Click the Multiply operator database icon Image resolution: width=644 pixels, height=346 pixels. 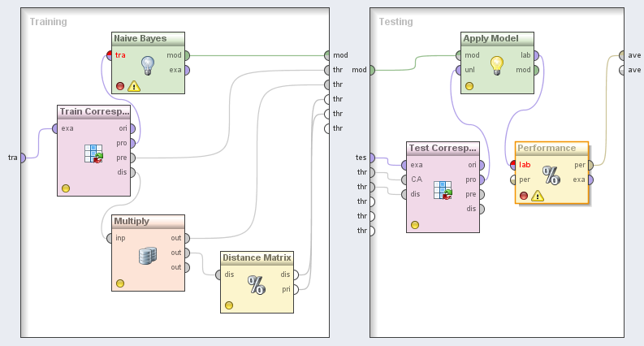147,256
